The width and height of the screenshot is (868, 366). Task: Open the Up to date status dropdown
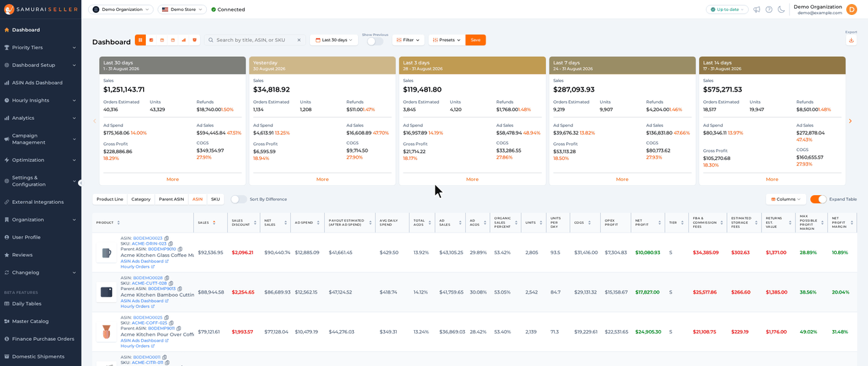(x=727, y=9)
